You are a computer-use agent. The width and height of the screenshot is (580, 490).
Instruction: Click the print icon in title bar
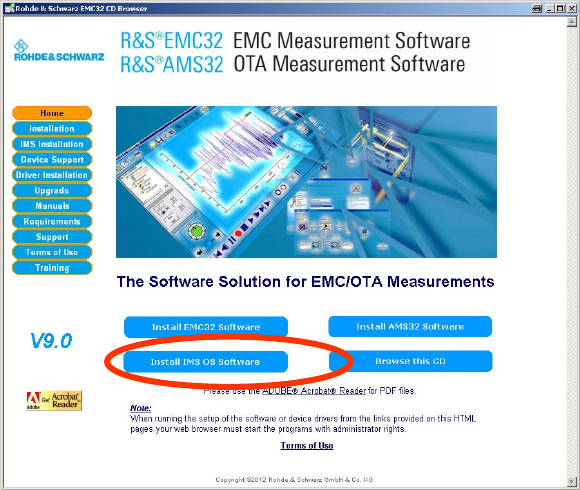click(x=537, y=8)
